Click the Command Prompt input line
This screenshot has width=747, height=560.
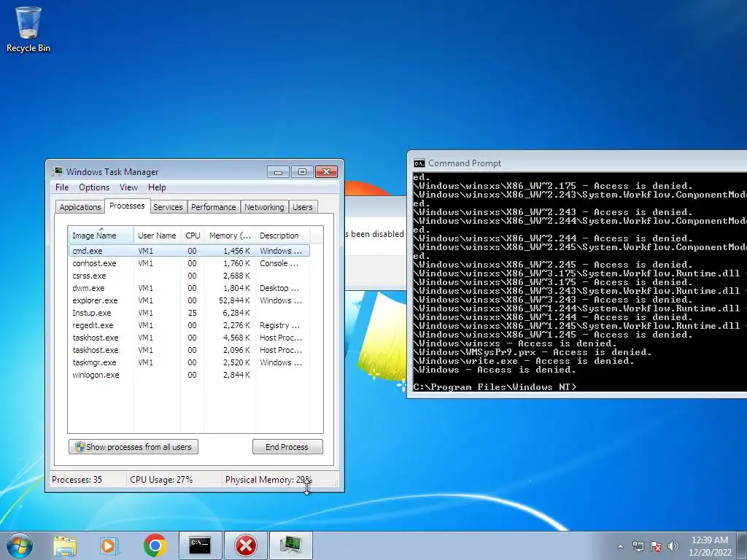click(x=578, y=386)
